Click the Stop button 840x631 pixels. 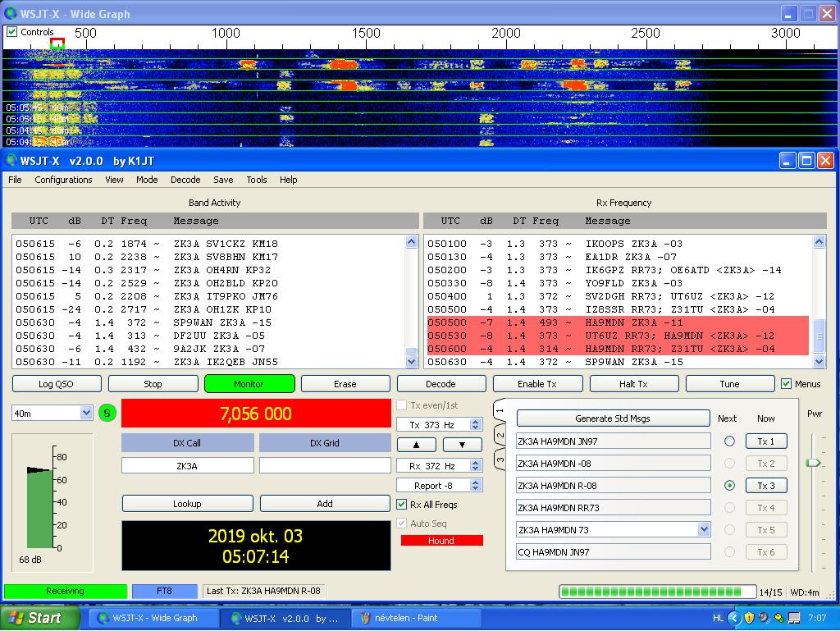[153, 383]
